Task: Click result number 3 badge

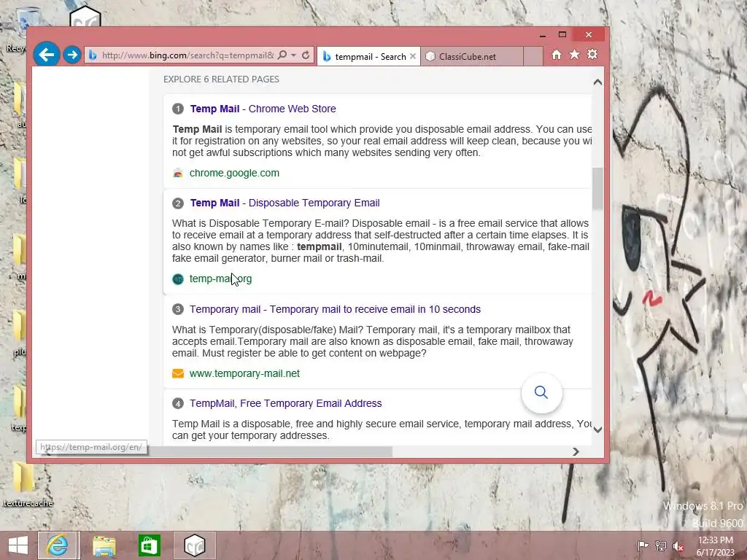Action: (x=178, y=309)
